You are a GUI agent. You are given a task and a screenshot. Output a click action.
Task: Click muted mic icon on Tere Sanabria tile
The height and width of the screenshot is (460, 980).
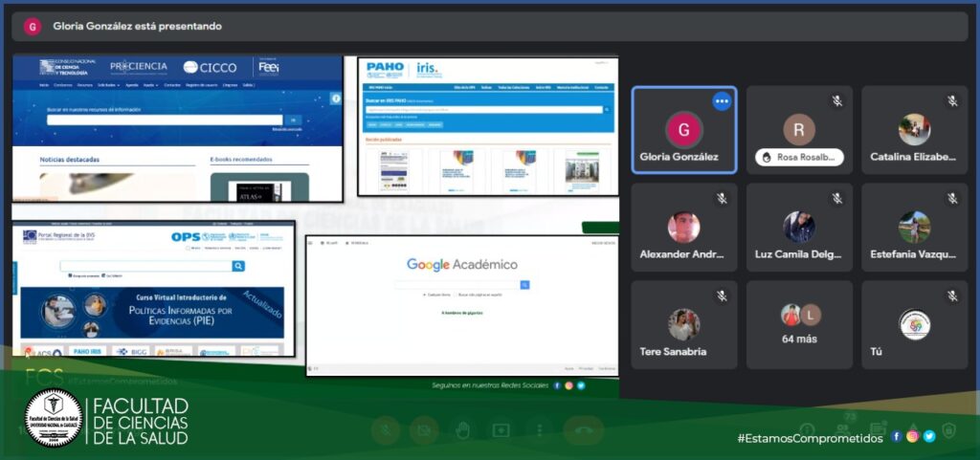click(722, 296)
